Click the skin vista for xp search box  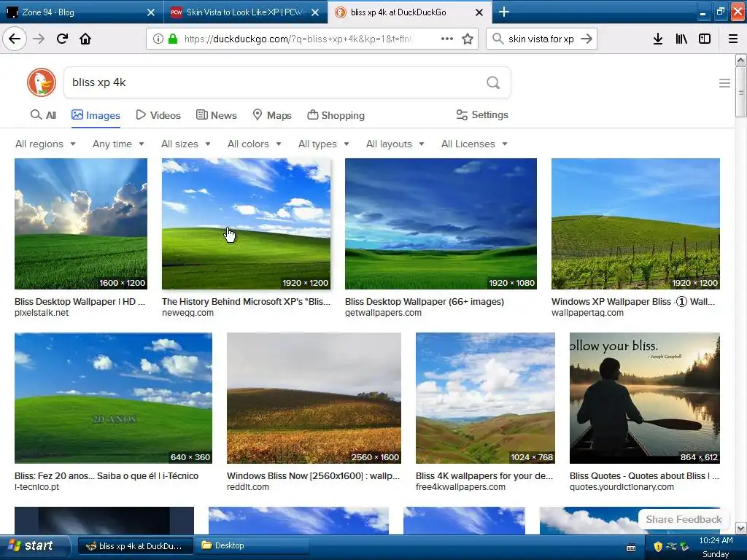[x=541, y=39]
